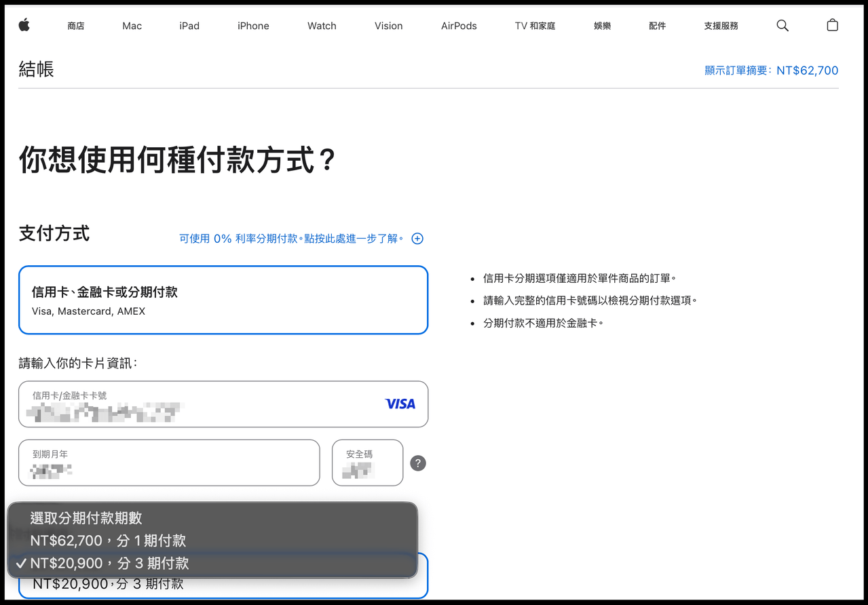Click the Apple logo home icon
868x605 pixels.
click(x=24, y=25)
